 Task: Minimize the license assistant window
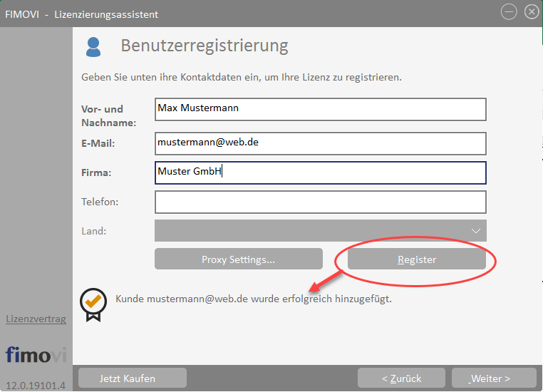tap(509, 12)
